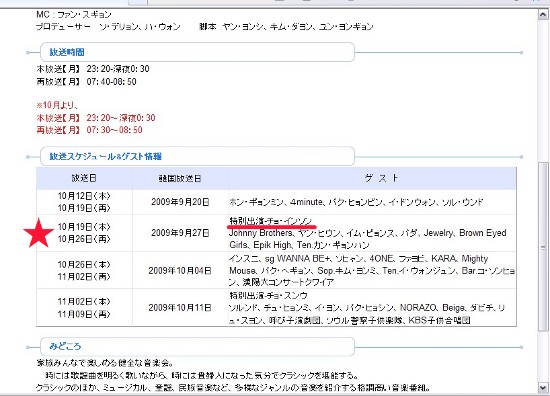Click the 10月12日(本) broadcast date

click(x=84, y=196)
